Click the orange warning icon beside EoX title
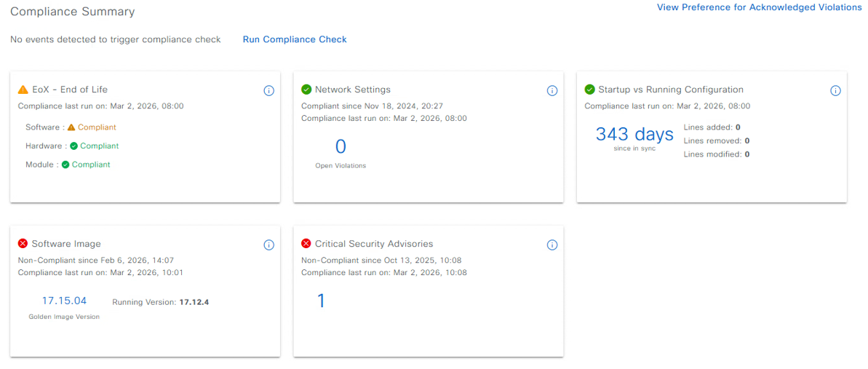 point(23,90)
